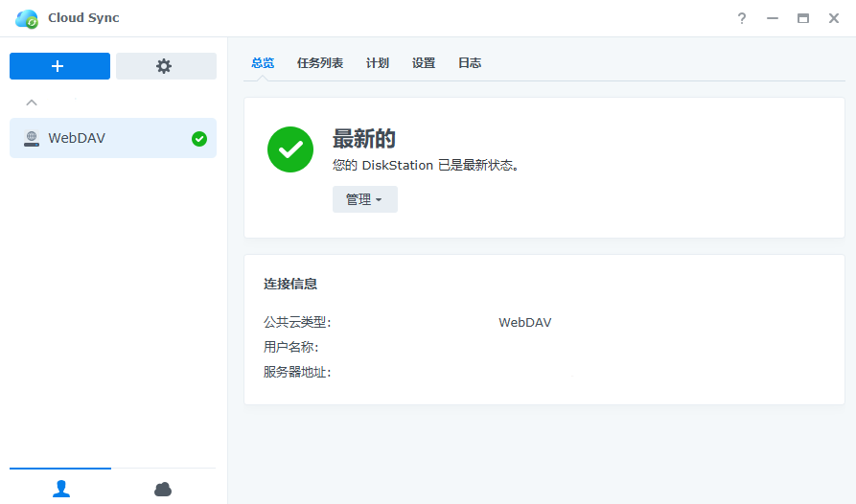Open the gear settings button in sidebar
The height and width of the screenshot is (504, 856).
pyautogui.click(x=165, y=66)
